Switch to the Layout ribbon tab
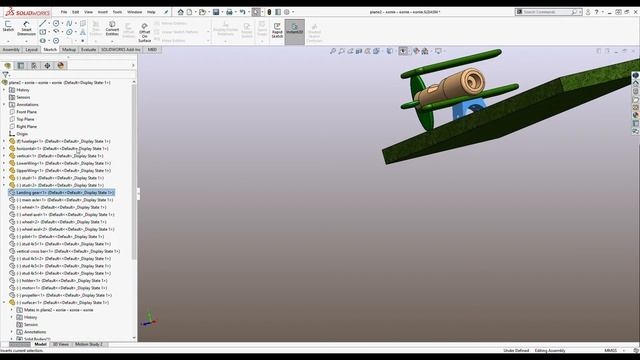Image resolution: width=640 pixels, height=360 pixels. click(x=31, y=50)
